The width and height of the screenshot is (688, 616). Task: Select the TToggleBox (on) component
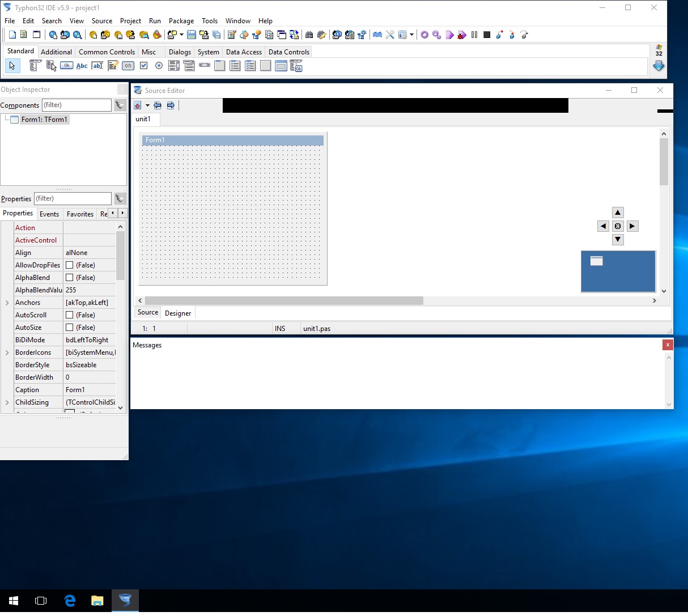coord(128,66)
